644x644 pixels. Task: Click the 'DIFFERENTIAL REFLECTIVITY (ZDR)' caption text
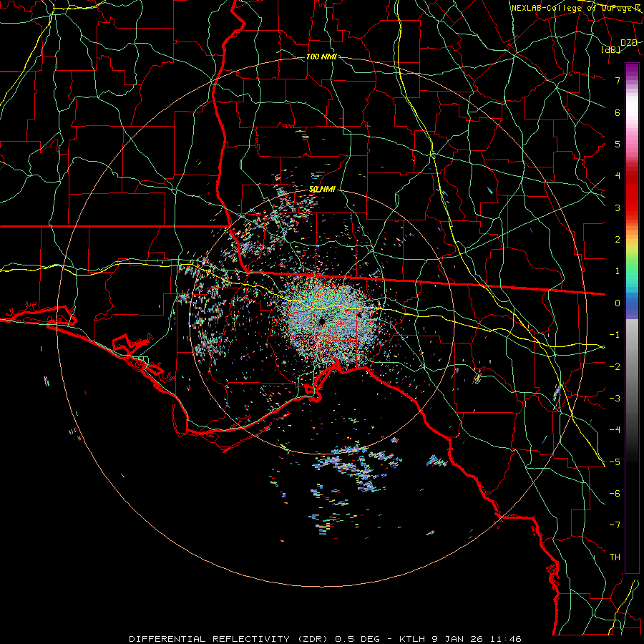click(x=228, y=639)
